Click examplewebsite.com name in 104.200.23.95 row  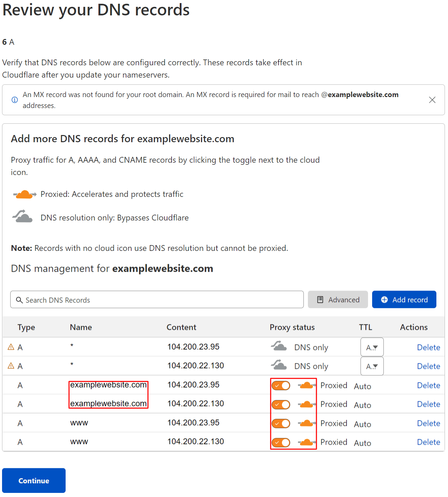coord(108,385)
